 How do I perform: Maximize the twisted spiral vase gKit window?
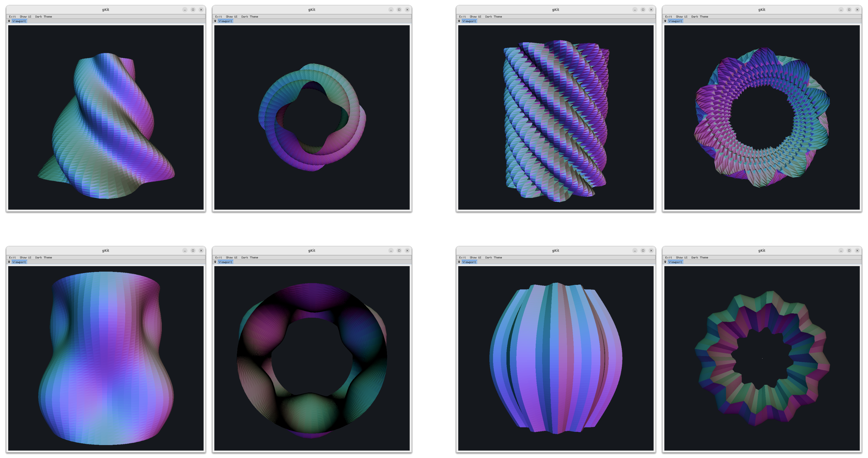[x=193, y=10]
